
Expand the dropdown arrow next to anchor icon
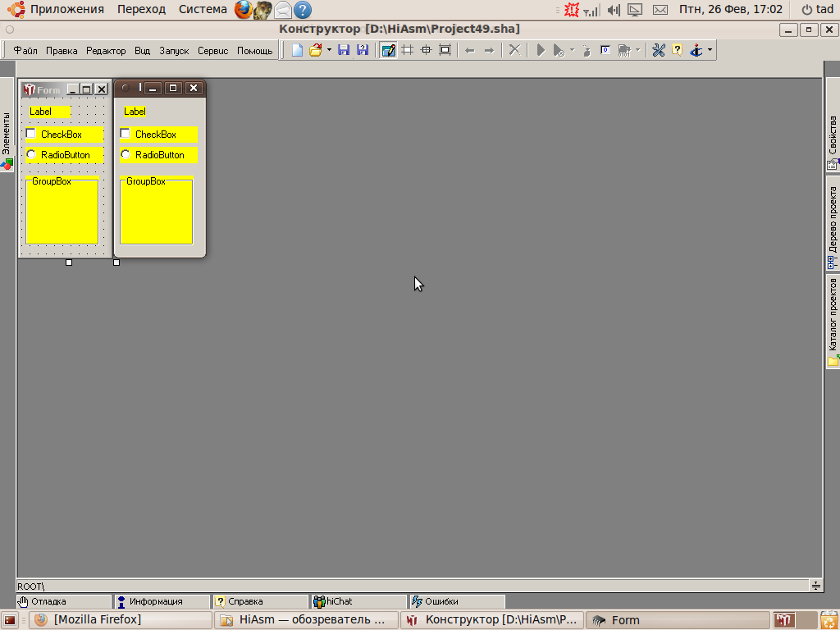pyautogui.click(x=710, y=50)
